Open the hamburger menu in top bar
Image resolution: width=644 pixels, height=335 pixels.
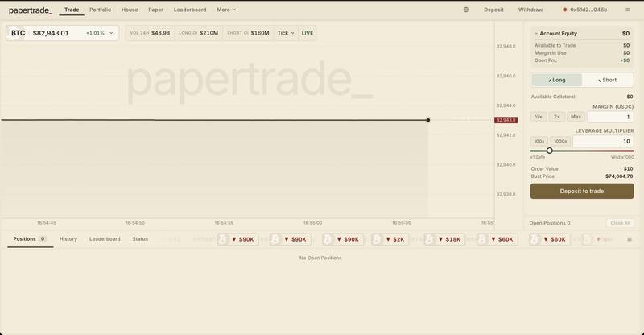click(x=628, y=10)
